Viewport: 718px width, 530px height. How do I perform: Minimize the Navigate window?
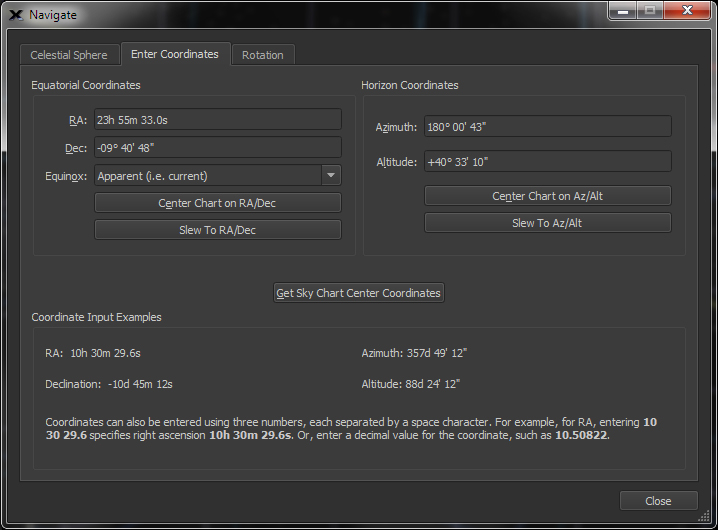tap(623, 10)
